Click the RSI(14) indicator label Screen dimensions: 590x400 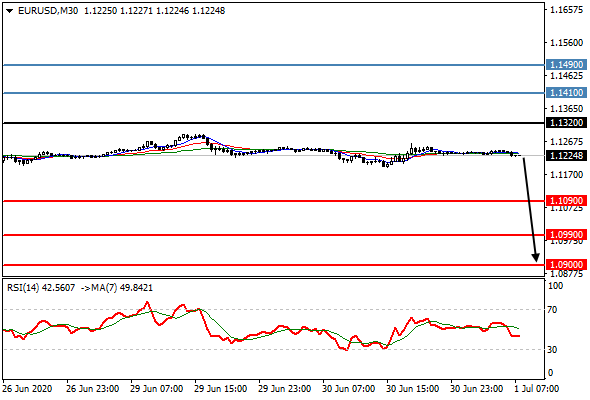(23, 288)
